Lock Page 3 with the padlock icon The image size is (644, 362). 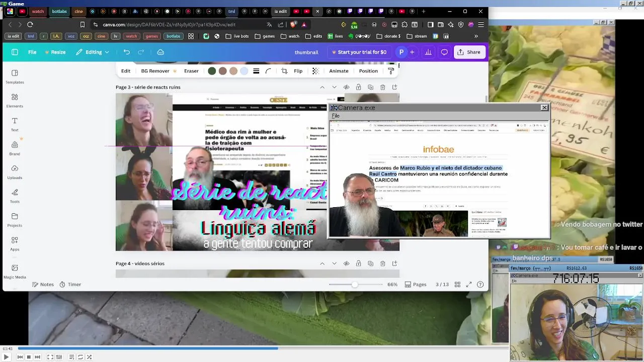tap(358, 87)
